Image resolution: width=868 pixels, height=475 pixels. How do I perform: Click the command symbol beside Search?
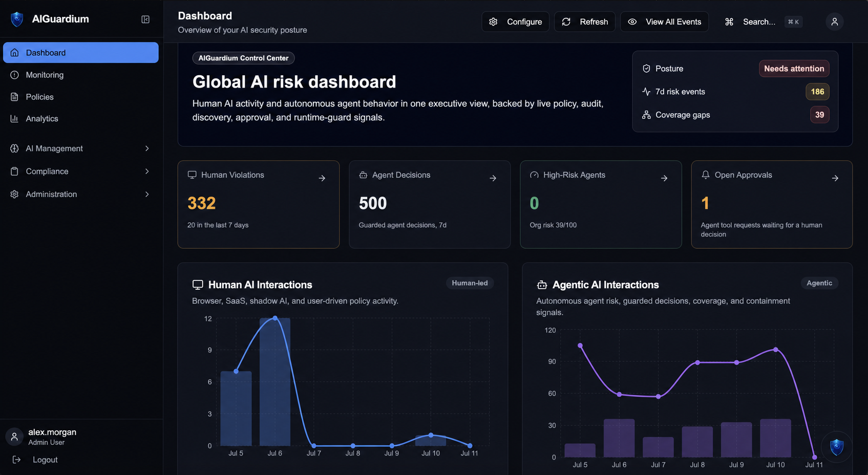(x=729, y=22)
